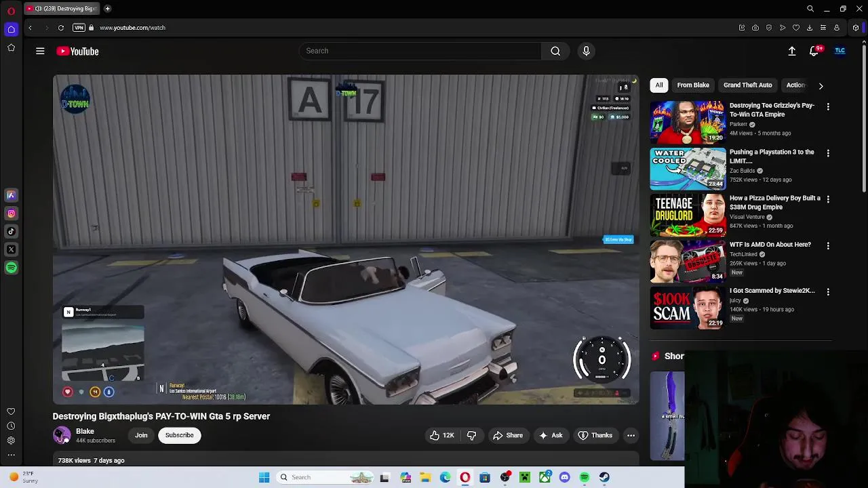Open Tee Grizzley's Pay-To-Win thumbnail
The height and width of the screenshot is (488, 868).
tap(688, 122)
